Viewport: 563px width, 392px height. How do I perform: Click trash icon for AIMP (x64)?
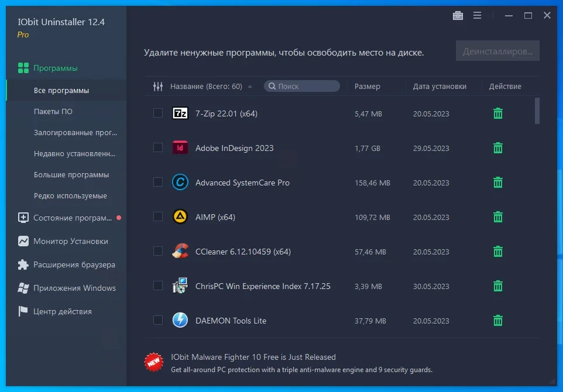[x=497, y=217]
